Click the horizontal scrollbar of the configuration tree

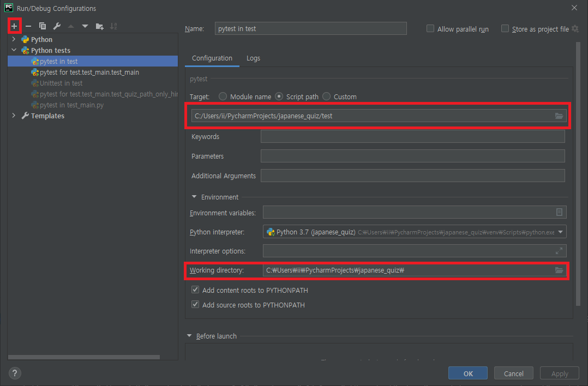[x=83, y=357]
